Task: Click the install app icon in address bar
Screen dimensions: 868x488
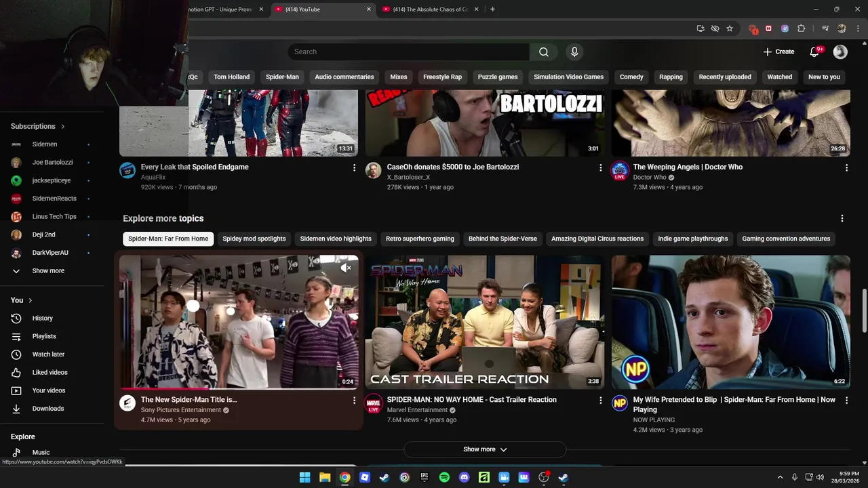Action: click(701, 28)
